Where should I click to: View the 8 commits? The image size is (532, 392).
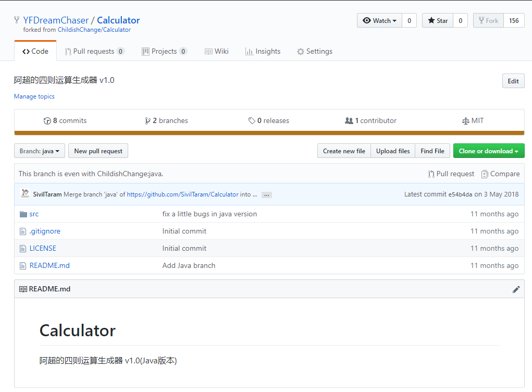[65, 121]
